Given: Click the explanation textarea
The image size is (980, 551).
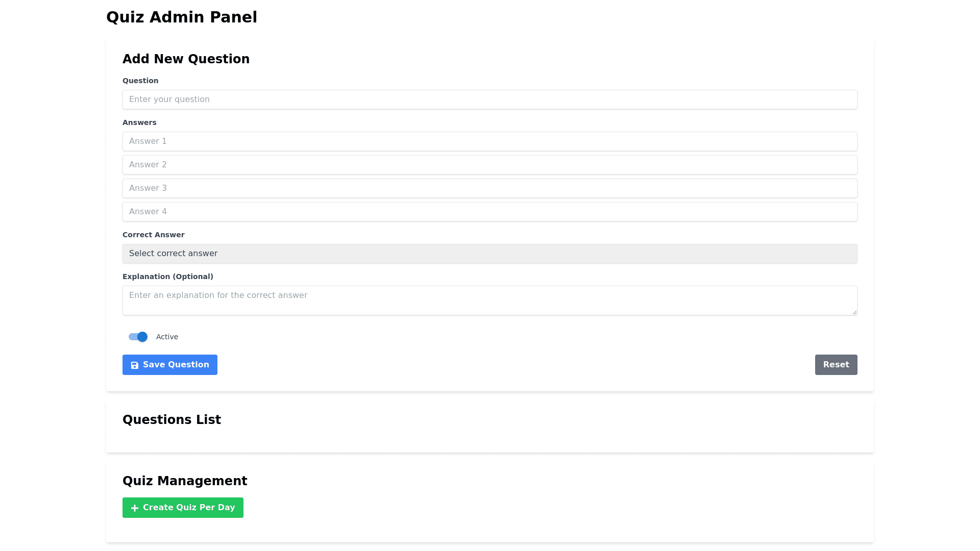Looking at the screenshot, I should pos(489,300).
